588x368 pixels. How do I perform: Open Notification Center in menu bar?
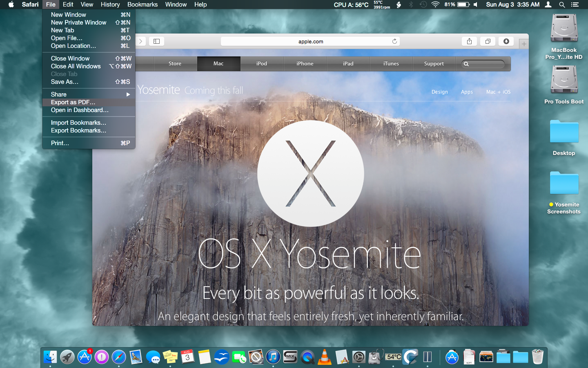[575, 4]
